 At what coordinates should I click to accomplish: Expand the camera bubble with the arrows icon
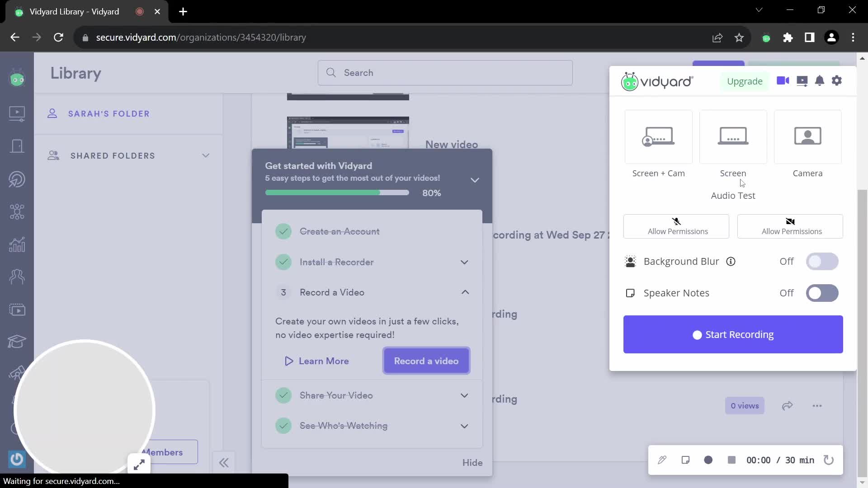pos(139,464)
